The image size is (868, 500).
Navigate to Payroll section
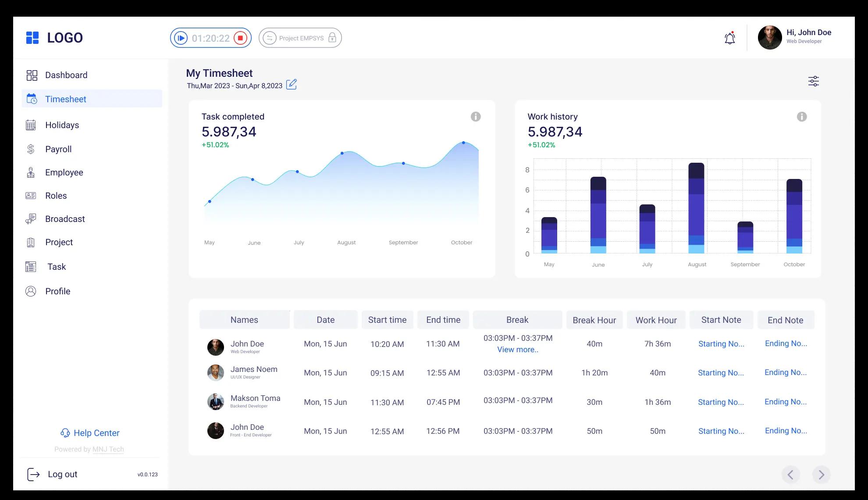pos(58,149)
